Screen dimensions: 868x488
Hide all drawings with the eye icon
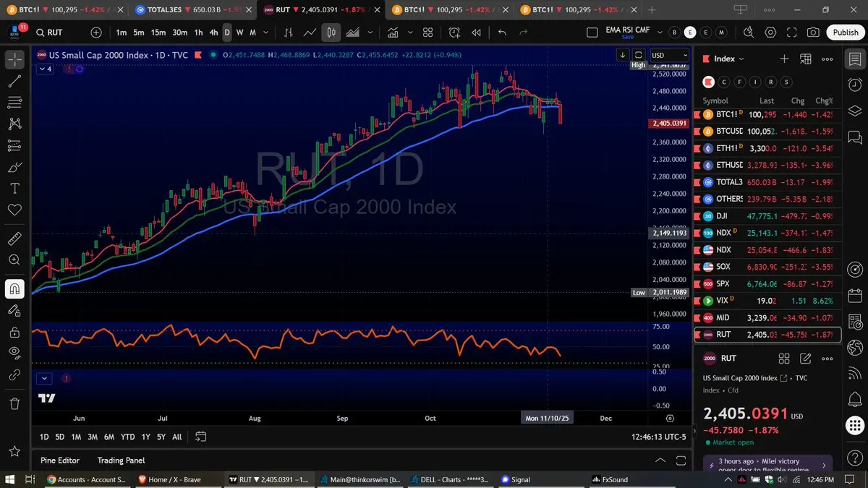click(x=14, y=353)
